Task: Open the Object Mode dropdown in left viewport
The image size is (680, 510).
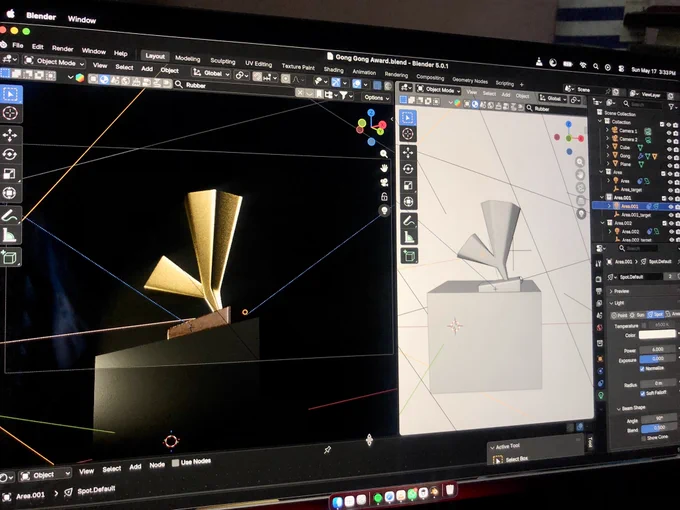Action: point(54,62)
